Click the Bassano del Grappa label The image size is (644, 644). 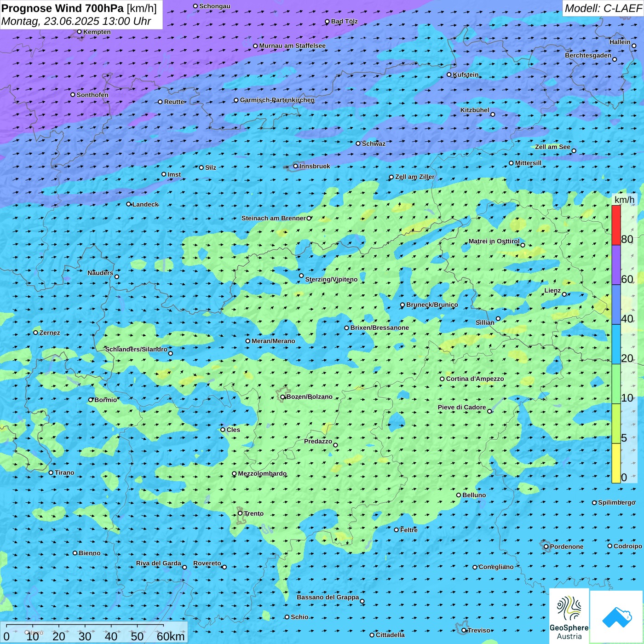[328, 597]
